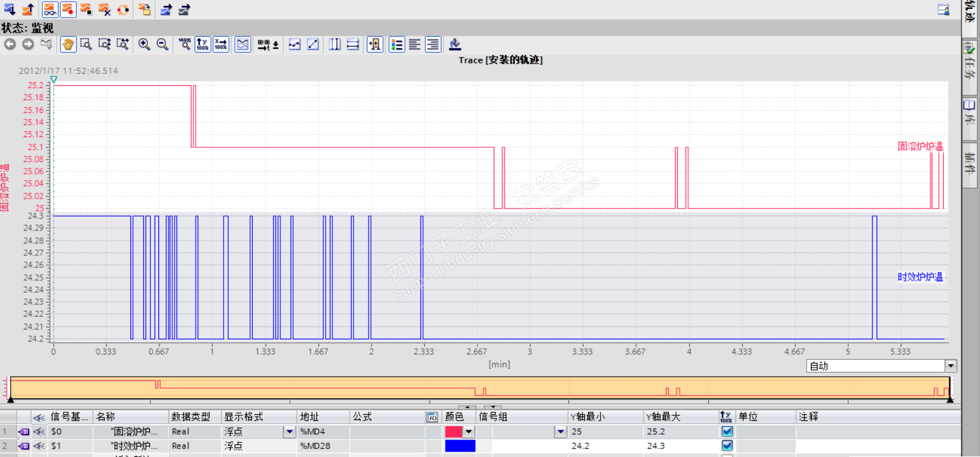
Task: Click the undo zoom back arrow
Action: [x=10, y=44]
